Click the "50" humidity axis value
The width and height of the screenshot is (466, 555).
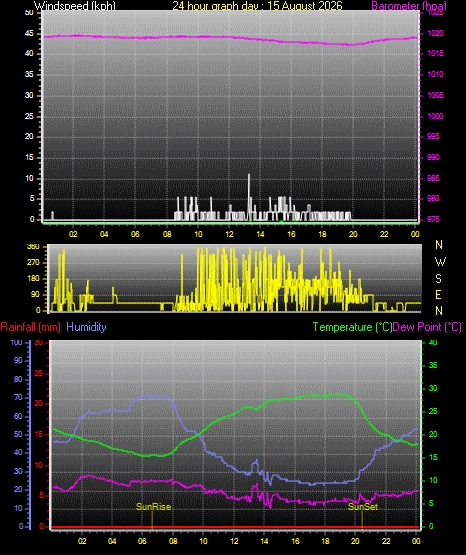[x=18, y=434]
